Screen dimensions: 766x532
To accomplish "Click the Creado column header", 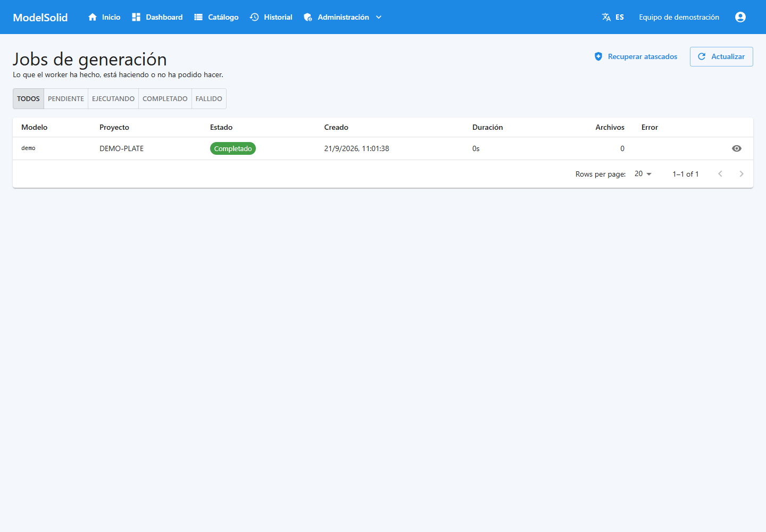I will pyautogui.click(x=336, y=127).
